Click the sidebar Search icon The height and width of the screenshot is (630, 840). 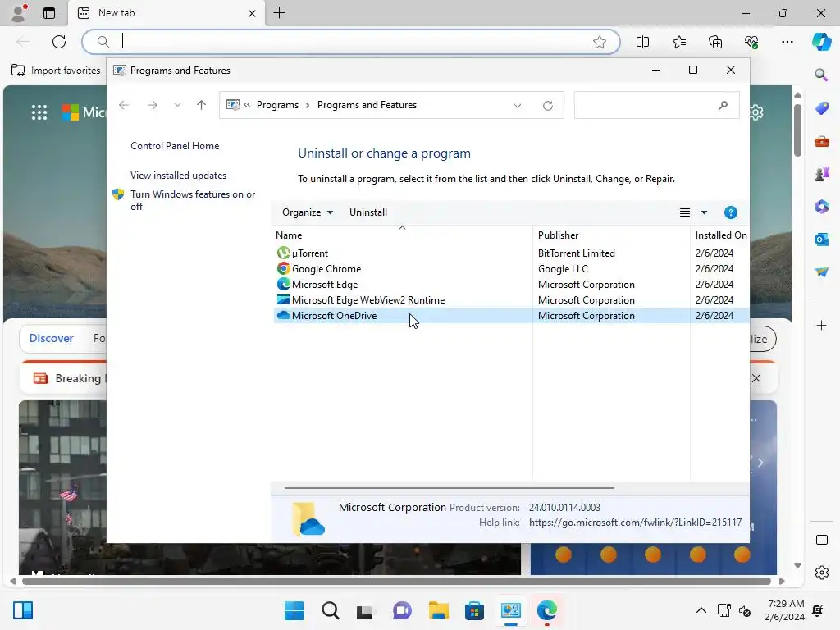click(x=821, y=75)
